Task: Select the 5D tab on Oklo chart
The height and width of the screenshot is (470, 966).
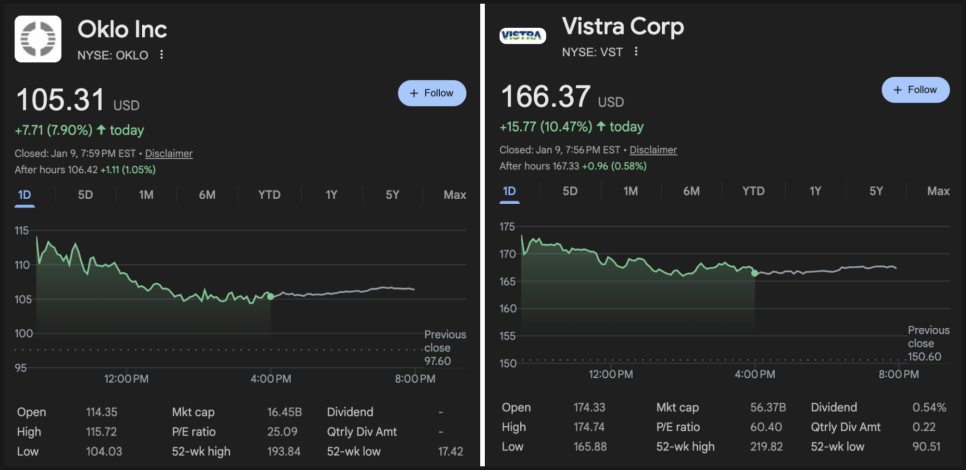Action: (86, 195)
